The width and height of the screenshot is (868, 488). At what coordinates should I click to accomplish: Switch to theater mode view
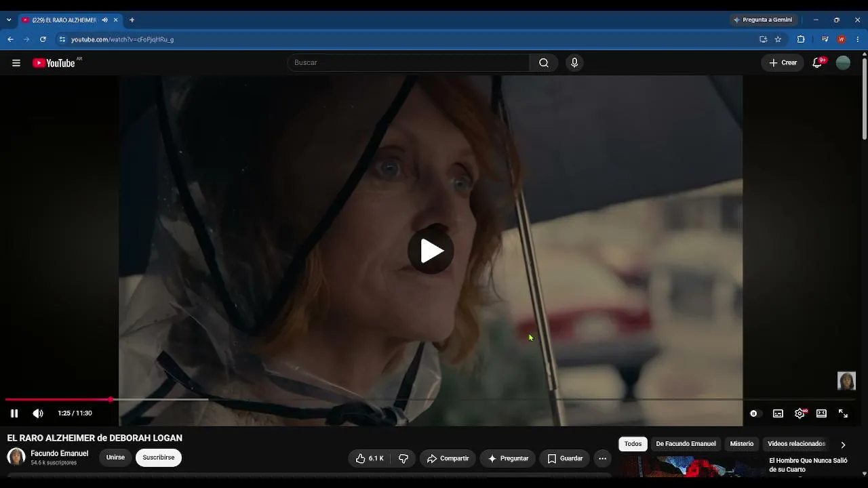click(x=821, y=413)
